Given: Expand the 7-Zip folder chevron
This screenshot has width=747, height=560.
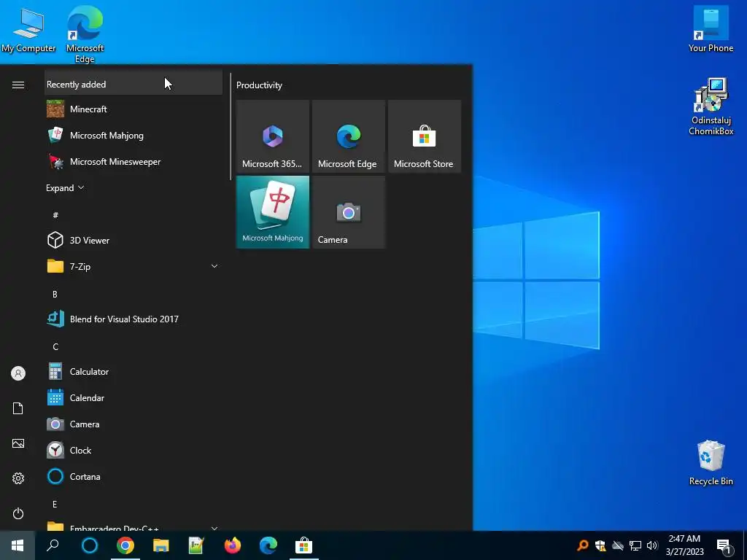Looking at the screenshot, I should coord(214,266).
